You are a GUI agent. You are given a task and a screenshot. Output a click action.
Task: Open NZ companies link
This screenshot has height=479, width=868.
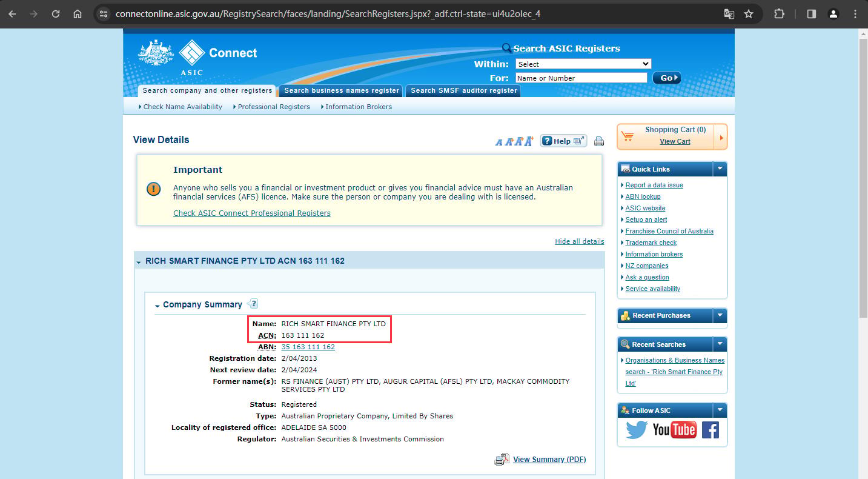pyautogui.click(x=647, y=266)
